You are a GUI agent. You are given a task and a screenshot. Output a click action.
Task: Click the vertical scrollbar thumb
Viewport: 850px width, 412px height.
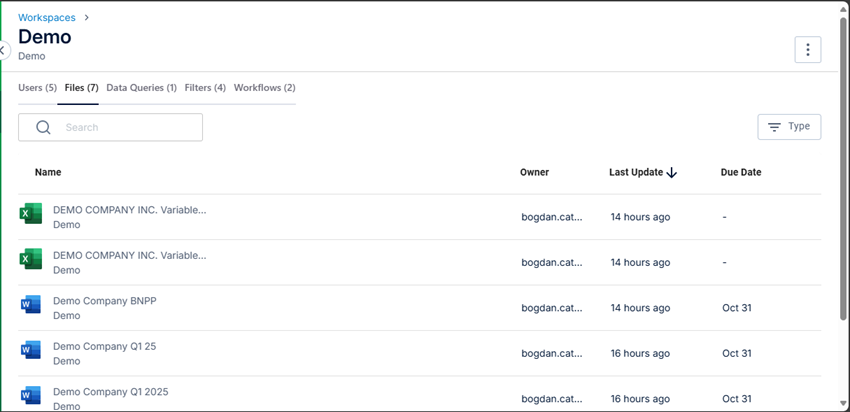pos(843,168)
